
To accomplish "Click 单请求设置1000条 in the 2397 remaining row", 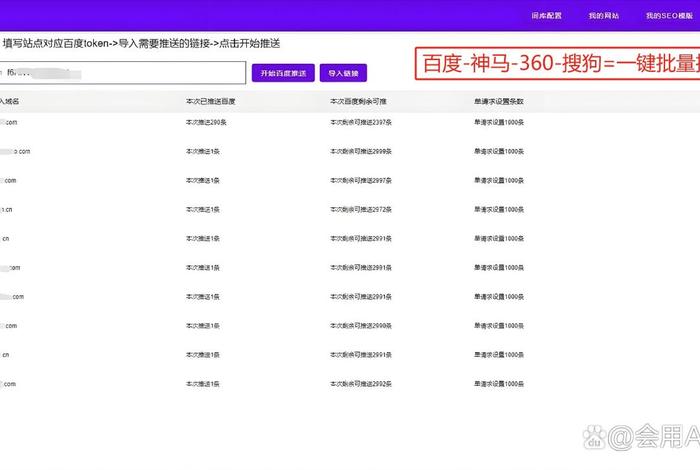I will click(x=499, y=122).
